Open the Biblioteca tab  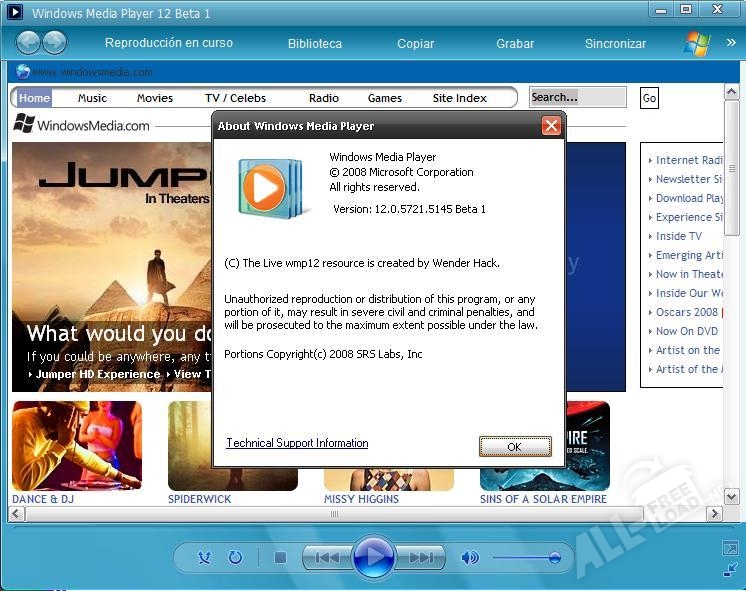314,43
